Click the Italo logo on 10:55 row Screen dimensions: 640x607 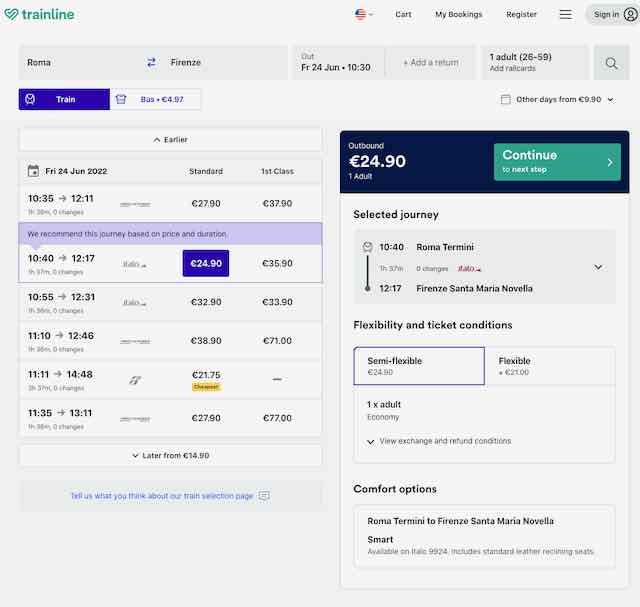(x=135, y=302)
